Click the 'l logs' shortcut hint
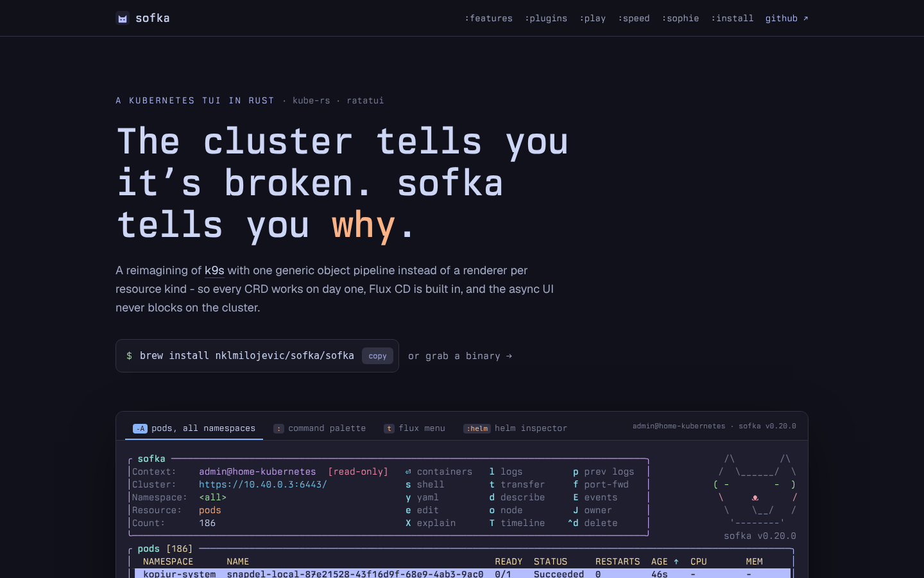924x578 pixels. (x=506, y=471)
